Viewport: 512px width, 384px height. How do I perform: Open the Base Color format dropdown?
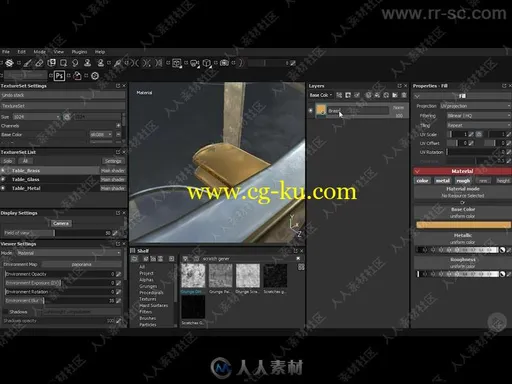[101, 134]
